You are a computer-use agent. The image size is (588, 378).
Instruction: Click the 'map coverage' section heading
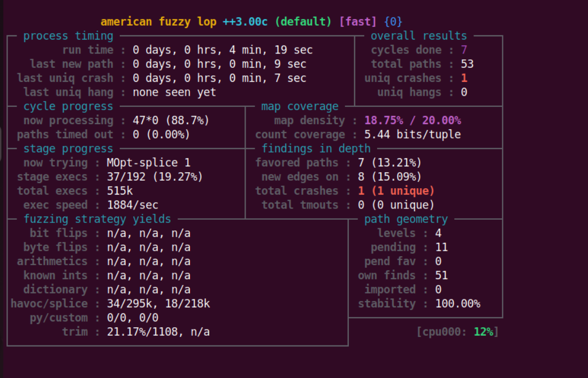pyautogui.click(x=300, y=106)
